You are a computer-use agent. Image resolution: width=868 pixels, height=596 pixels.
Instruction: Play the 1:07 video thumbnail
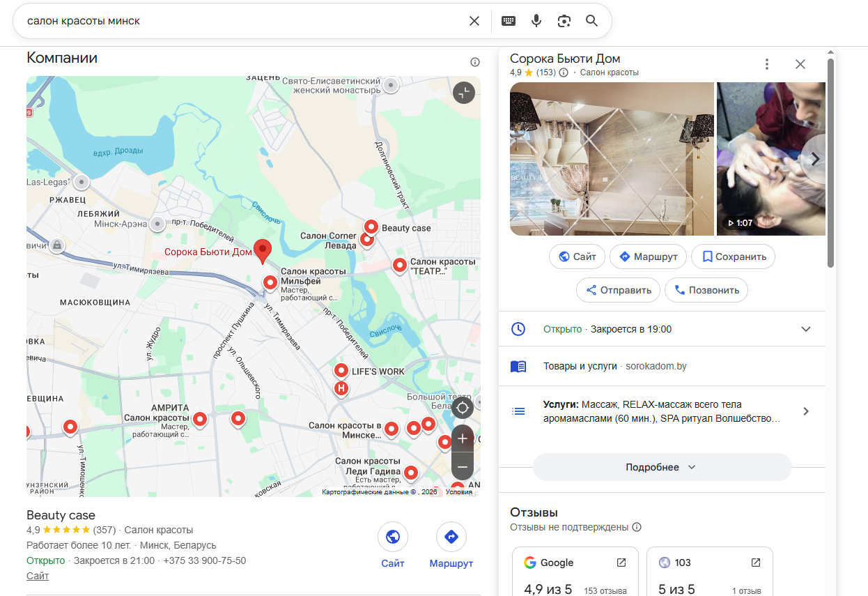pos(771,159)
